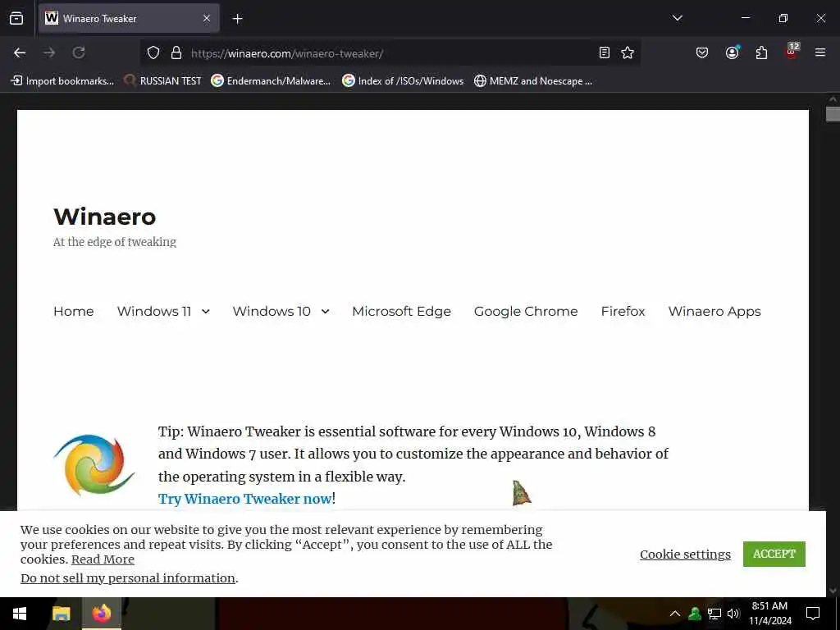
Task: Open the Firefox account icon
Action: click(x=732, y=52)
